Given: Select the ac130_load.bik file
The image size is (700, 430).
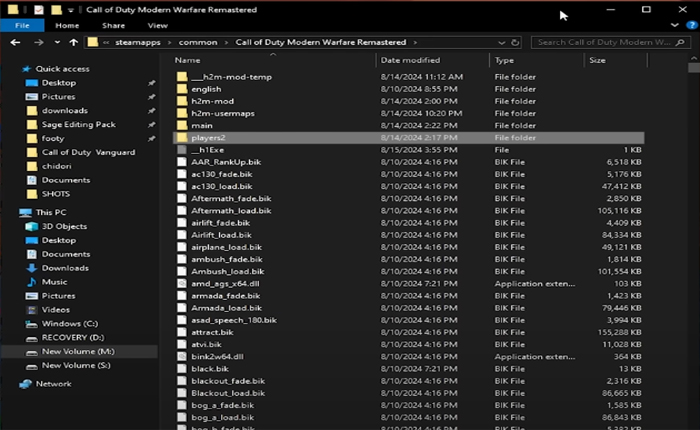Looking at the screenshot, I should (x=221, y=186).
